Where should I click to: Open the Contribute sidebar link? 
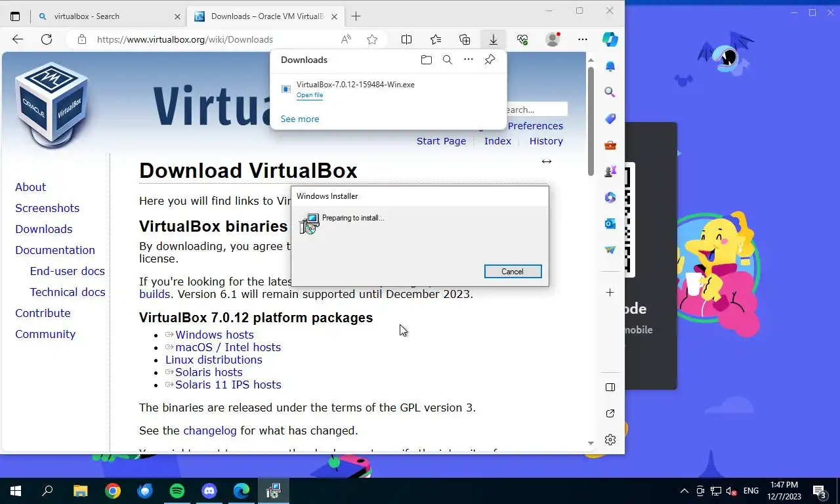[x=43, y=313]
